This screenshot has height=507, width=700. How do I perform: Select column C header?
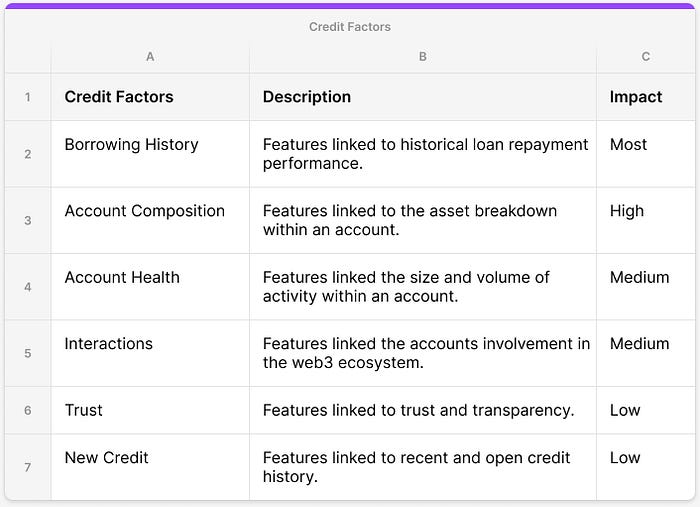point(645,57)
